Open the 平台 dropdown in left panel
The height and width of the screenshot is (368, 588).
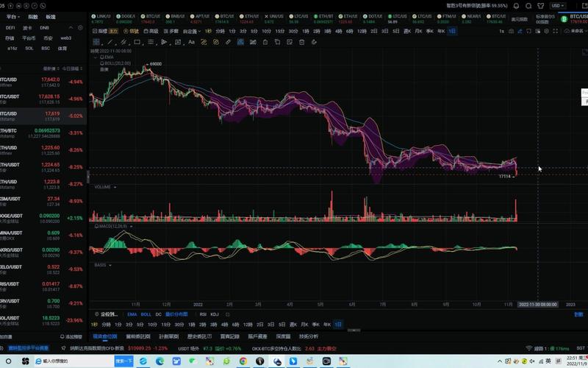coord(13,17)
